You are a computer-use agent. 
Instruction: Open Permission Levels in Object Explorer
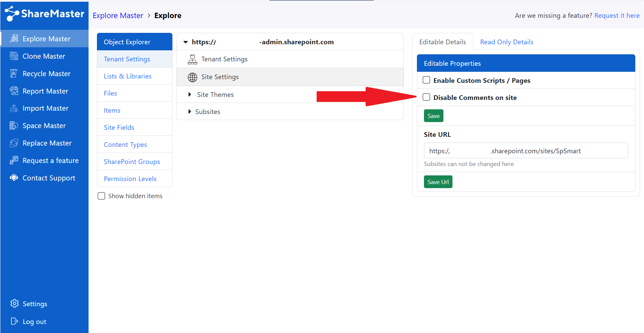pos(135,179)
